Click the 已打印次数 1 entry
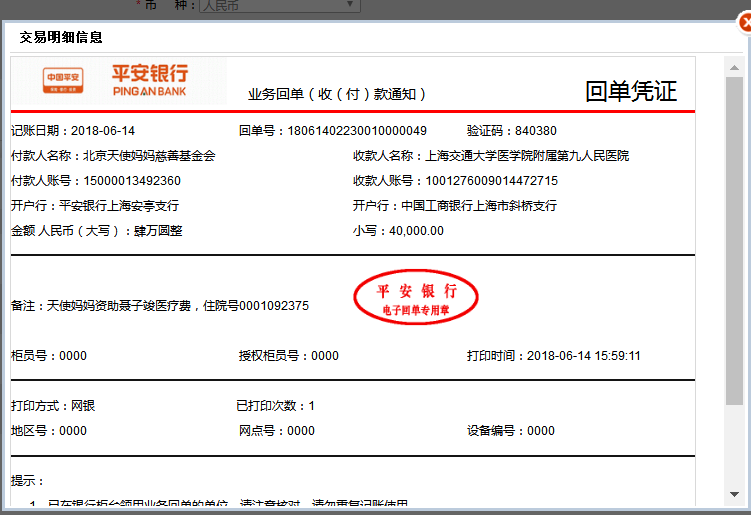Viewport: 751px width, 515px height. coord(275,406)
